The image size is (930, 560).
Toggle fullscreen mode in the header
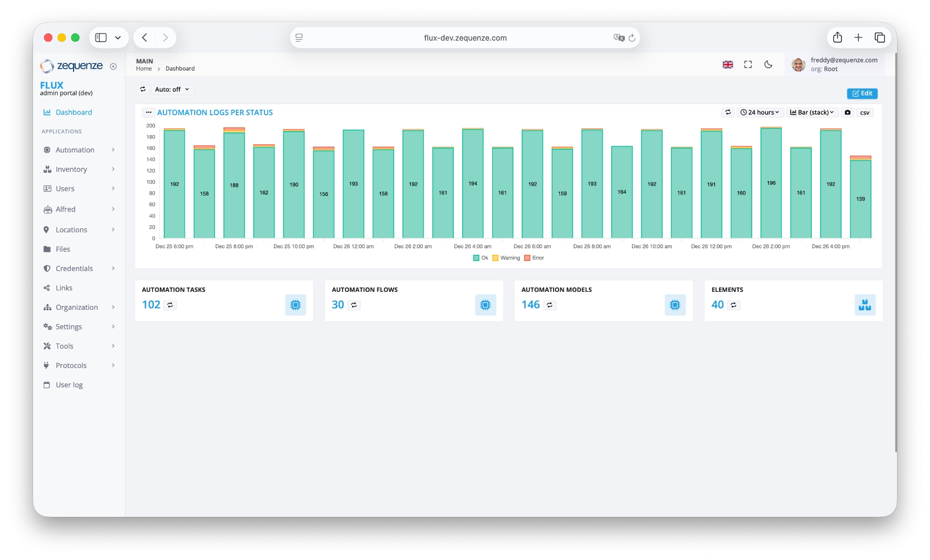pos(748,64)
